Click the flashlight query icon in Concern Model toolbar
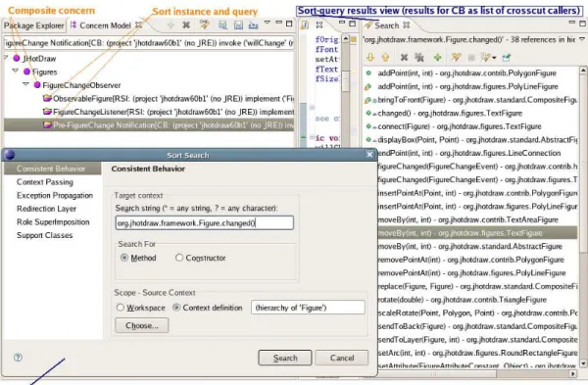 tap(205, 25)
